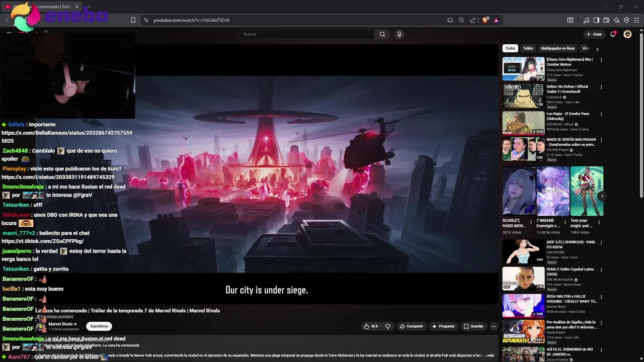Screen dimensions: 644x362
Task: Dislike the Marvel Rivals video
Action: click(x=387, y=326)
